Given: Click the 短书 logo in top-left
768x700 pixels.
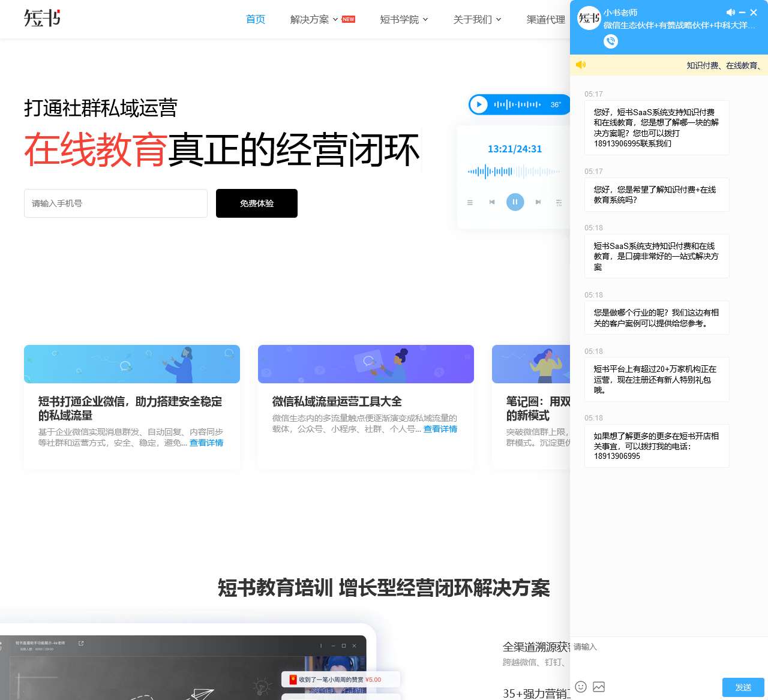Looking at the screenshot, I should [x=42, y=18].
